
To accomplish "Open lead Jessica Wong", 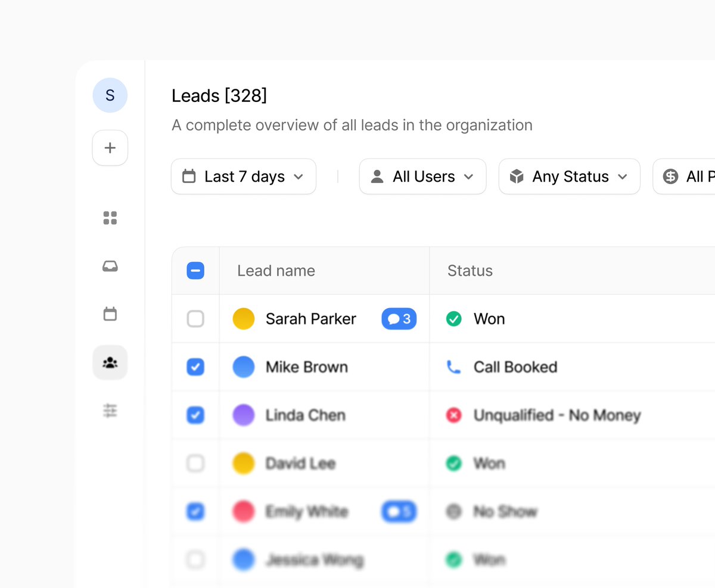I will point(315,560).
